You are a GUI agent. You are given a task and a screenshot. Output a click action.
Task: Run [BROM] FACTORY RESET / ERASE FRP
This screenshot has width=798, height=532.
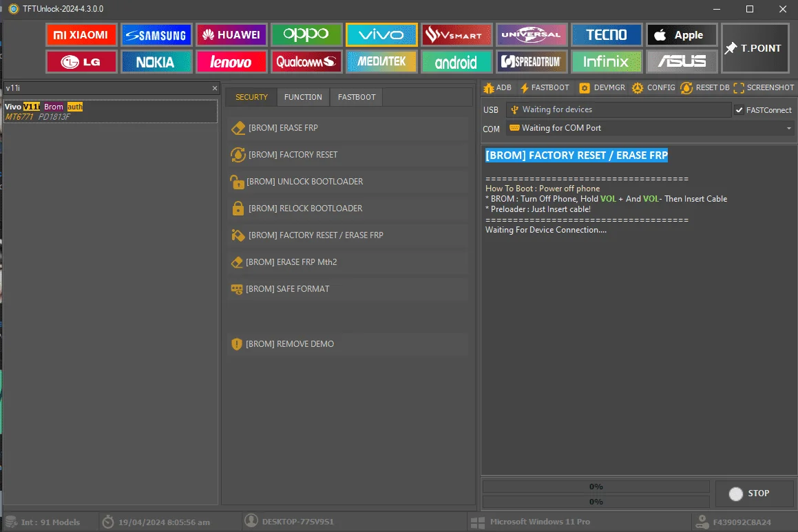pos(348,235)
